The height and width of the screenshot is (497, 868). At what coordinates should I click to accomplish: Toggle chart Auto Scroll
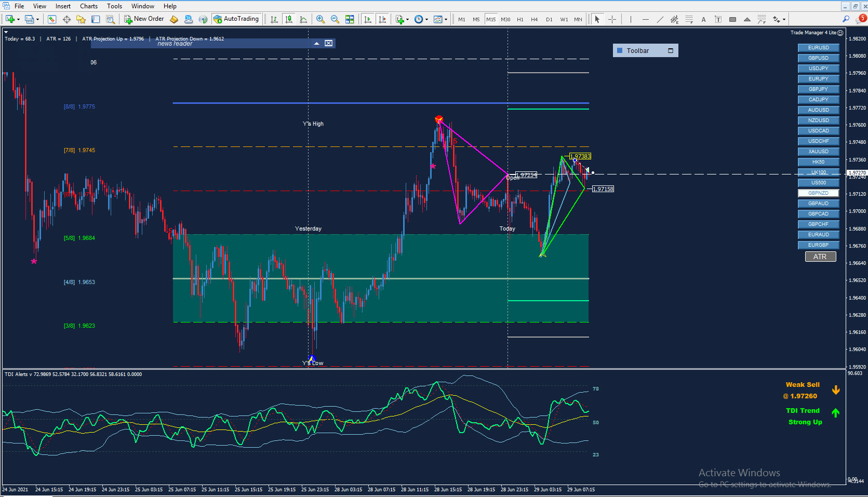[x=368, y=19]
